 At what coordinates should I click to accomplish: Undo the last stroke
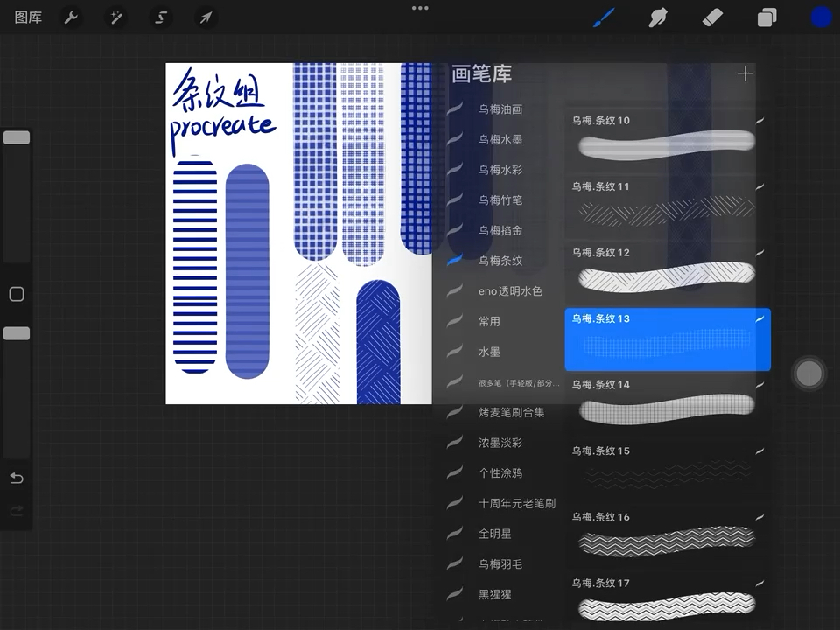tap(17, 478)
